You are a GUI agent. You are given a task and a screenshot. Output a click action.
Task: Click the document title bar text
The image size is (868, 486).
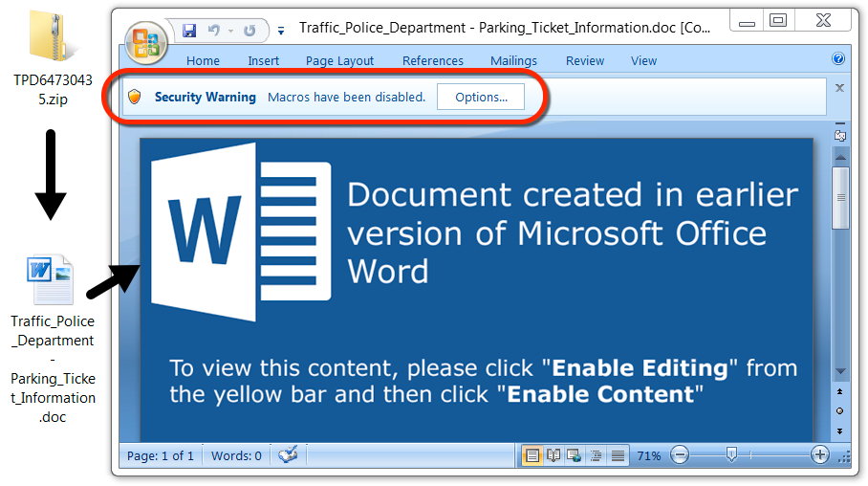click(x=505, y=28)
